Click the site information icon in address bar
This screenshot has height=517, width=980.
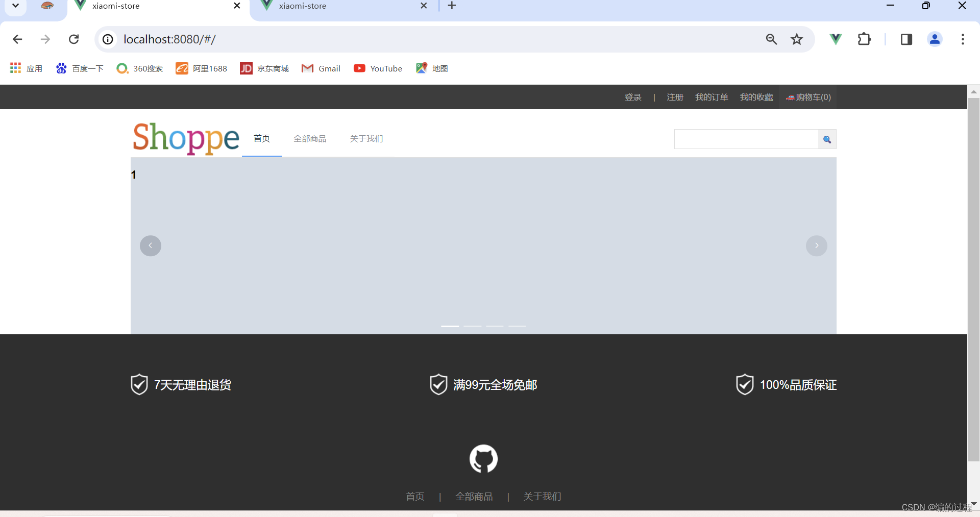pos(108,39)
